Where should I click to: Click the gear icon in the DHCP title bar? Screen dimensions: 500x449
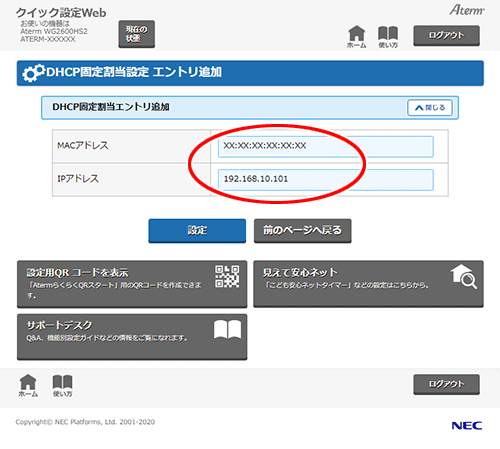pos(33,73)
